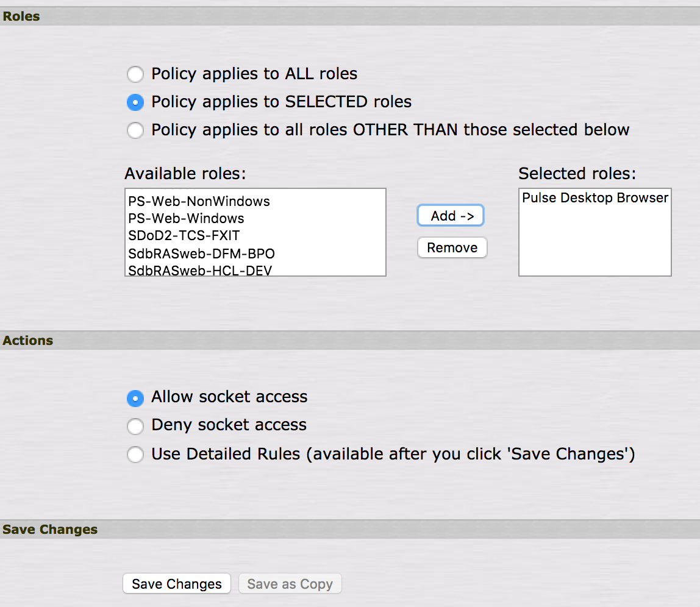Enable the "Use Detailed Rules" option
Image resolution: width=700 pixels, height=607 pixels.
tap(135, 454)
